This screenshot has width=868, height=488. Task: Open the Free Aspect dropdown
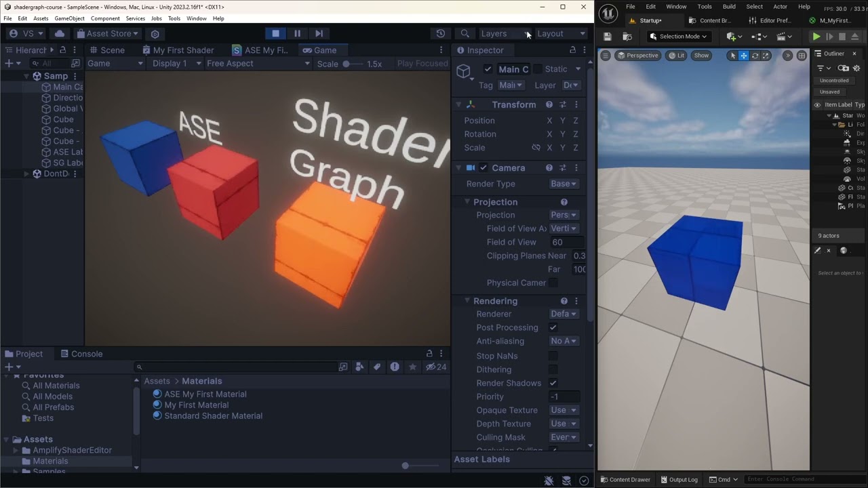(258, 63)
